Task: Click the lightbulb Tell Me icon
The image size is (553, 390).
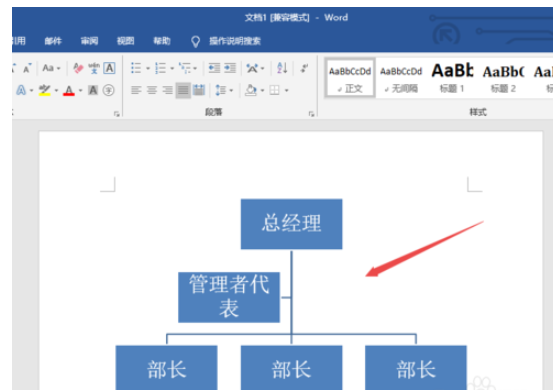Action: [195, 41]
